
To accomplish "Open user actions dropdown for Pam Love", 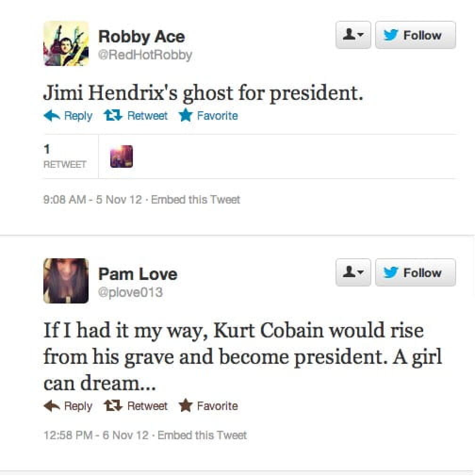I will 353,272.
